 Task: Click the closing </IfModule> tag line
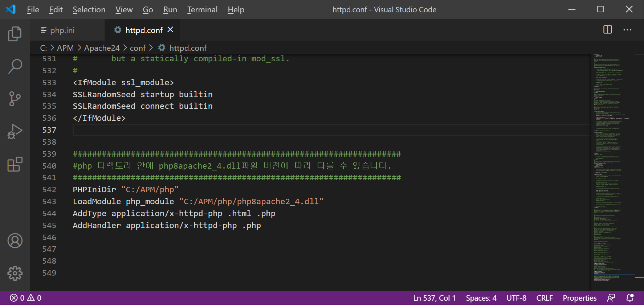click(x=99, y=118)
